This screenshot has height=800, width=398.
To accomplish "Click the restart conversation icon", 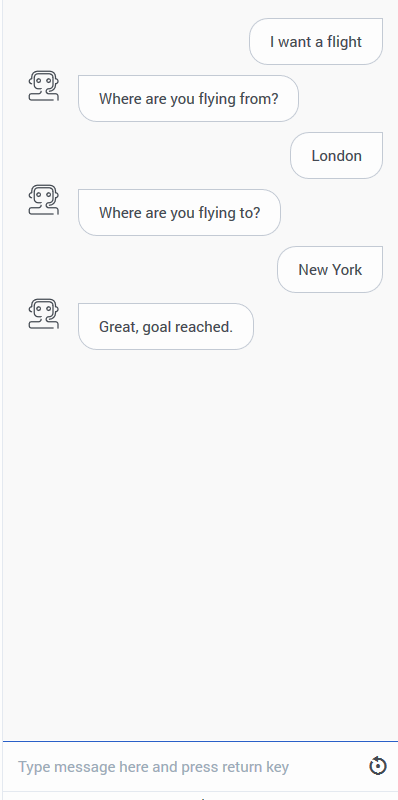I will (x=378, y=766).
